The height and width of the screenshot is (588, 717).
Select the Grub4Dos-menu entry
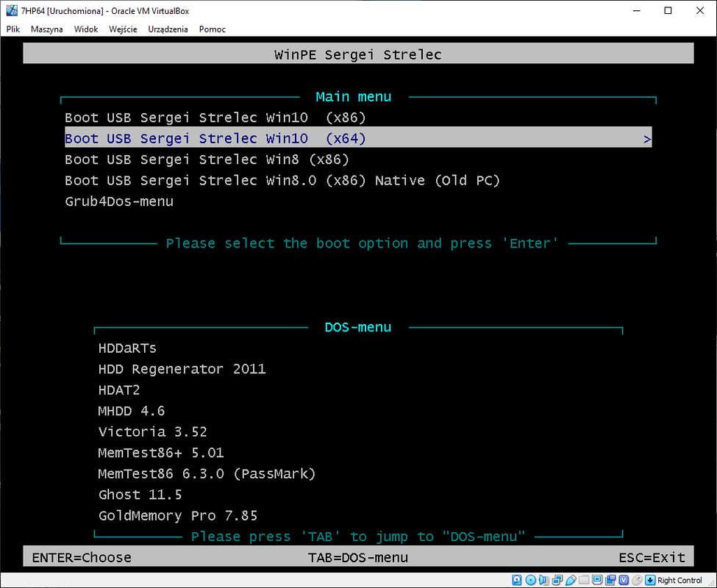tap(119, 201)
